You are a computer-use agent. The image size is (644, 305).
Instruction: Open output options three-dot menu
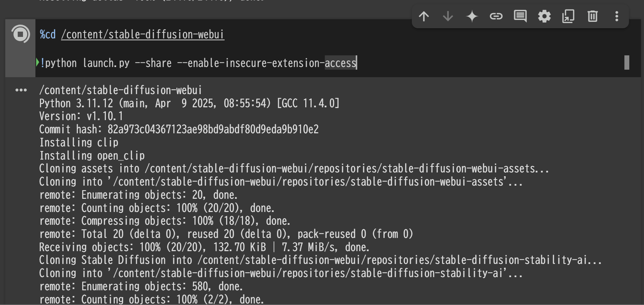(x=21, y=90)
